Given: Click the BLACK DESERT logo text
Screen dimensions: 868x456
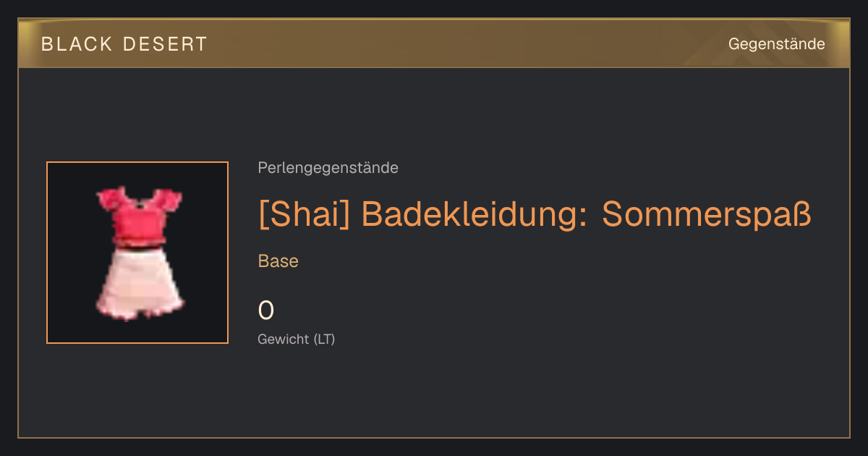Looking at the screenshot, I should coord(124,44).
